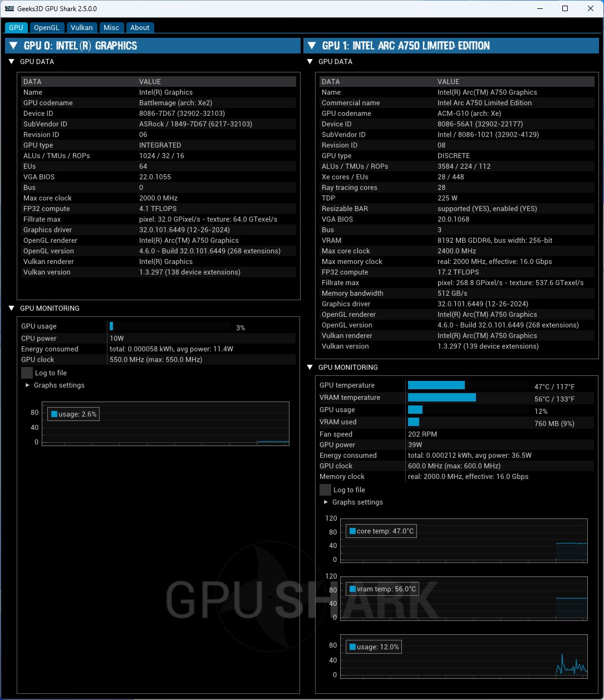Screen dimensions: 604x700
Task: Click the TDP 225 W value
Action: [x=448, y=198]
